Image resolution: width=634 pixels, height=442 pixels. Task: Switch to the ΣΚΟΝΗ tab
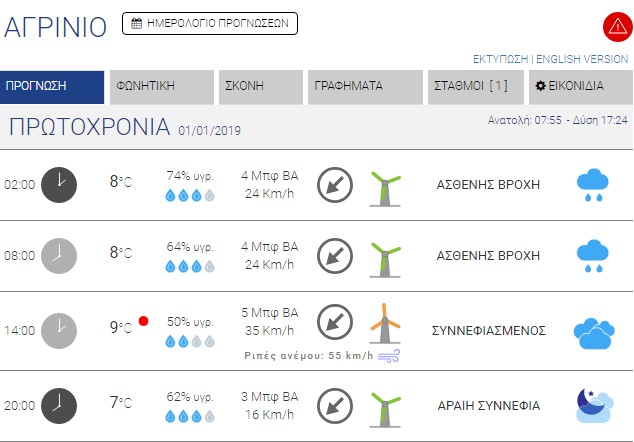(261, 86)
